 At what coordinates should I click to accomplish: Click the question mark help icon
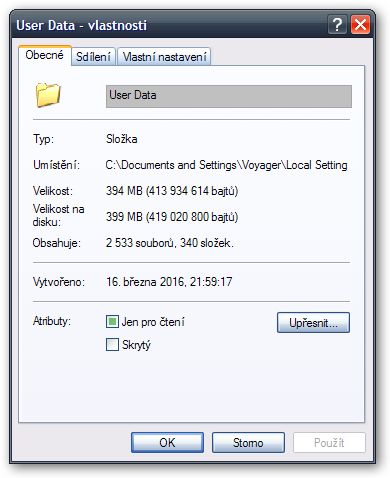[x=337, y=24]
